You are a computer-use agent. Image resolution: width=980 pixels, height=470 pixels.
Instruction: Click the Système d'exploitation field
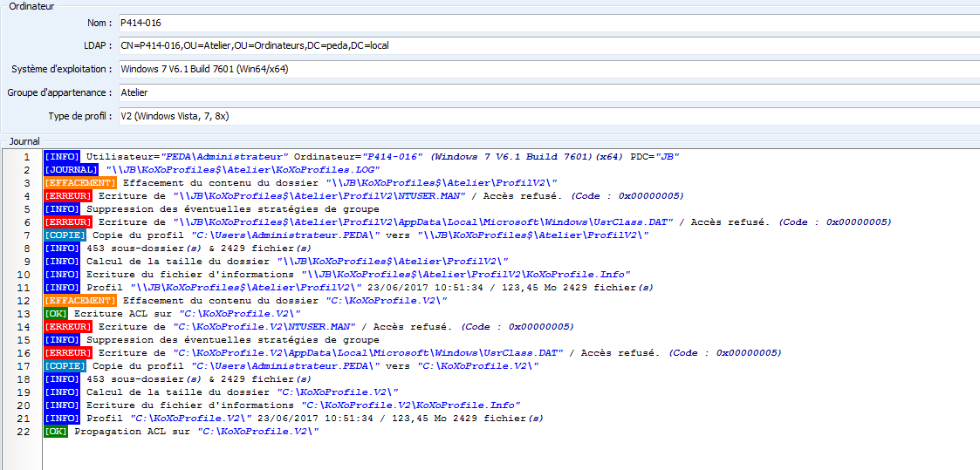(x=549, y=69)
